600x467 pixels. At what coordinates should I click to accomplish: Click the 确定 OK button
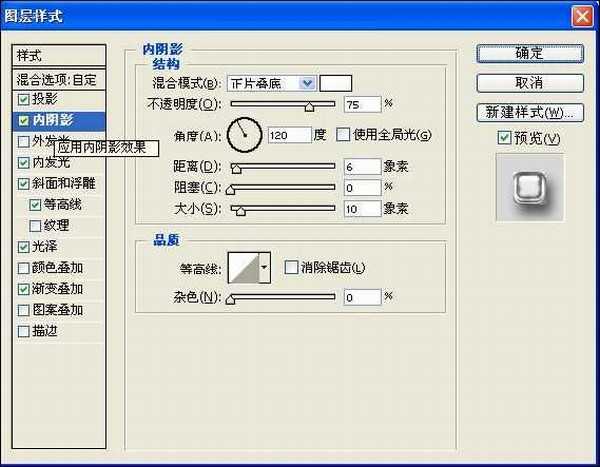tap(529, 53)
